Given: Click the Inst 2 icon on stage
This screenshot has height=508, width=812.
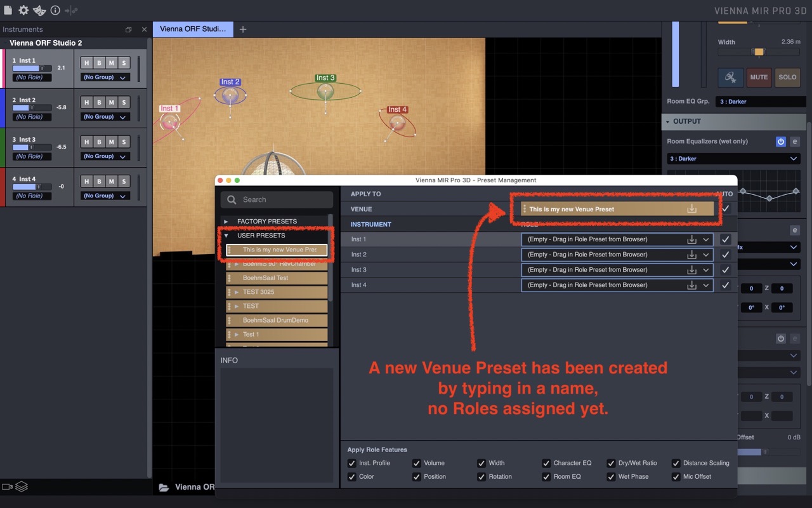Looking at the screenshot, I should coord(230,95).
